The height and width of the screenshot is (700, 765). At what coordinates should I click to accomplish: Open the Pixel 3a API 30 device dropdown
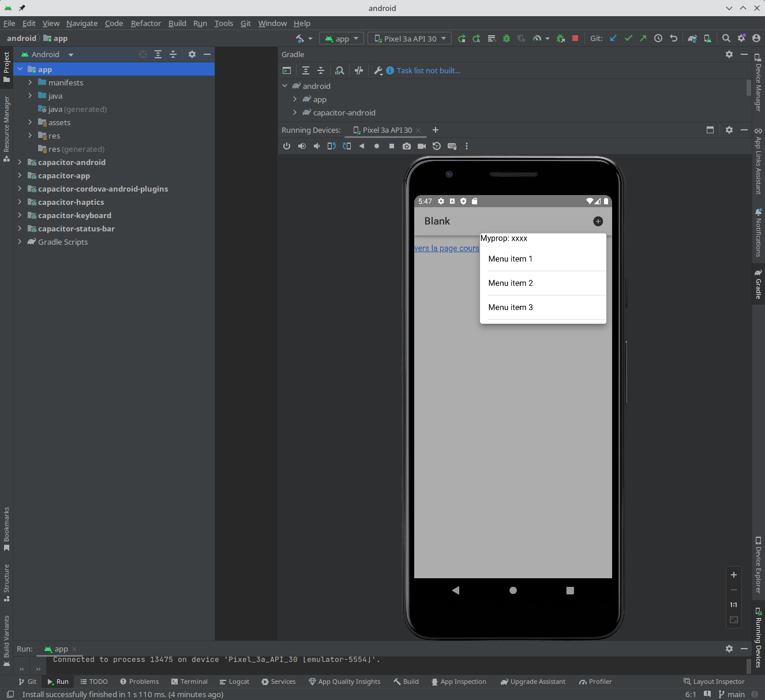tap(410, 39)
